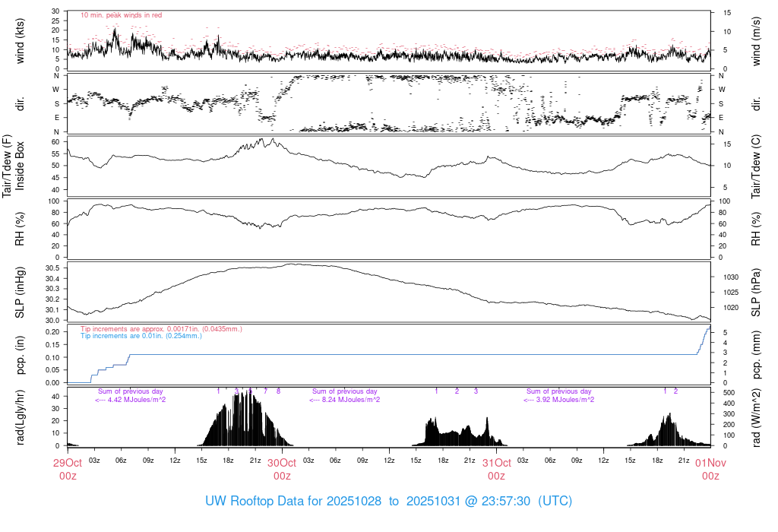This screenshot has height=532, width=778.
Task: Click the '30Oct' date label
Action: [282, 463]
